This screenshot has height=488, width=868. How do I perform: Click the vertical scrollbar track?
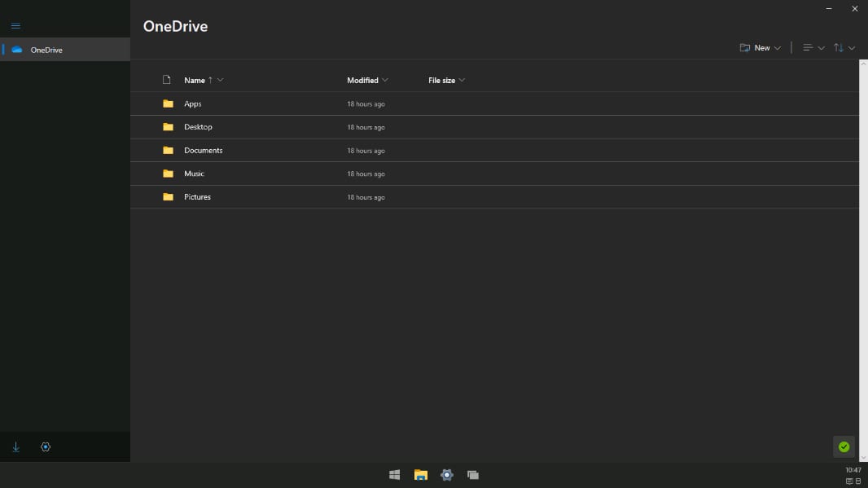click(x=864, y=261)
